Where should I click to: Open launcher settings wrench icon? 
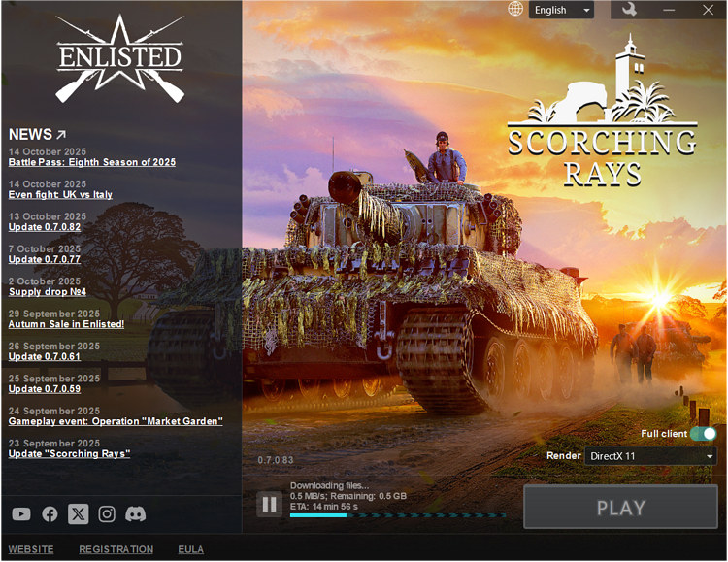pyautogui.click(x=629, y=10)
